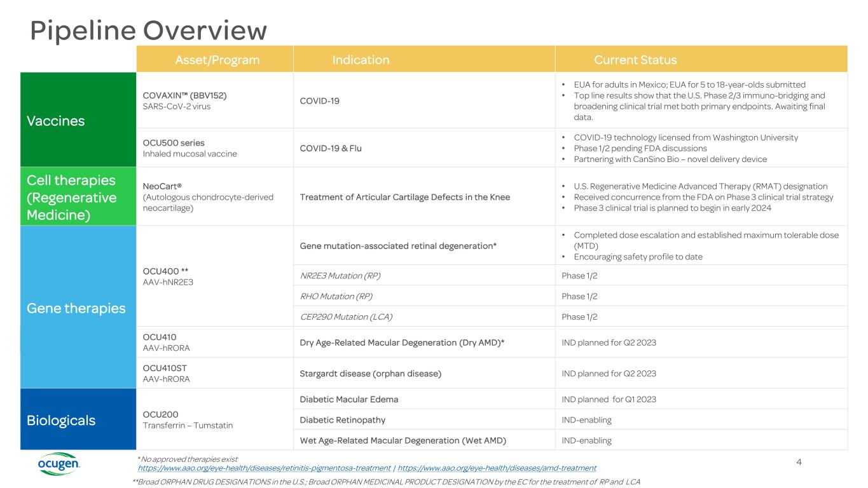
Task: Click the "Transferrin – Tumstatin" subtitle
Action: [x=188, y=425]
